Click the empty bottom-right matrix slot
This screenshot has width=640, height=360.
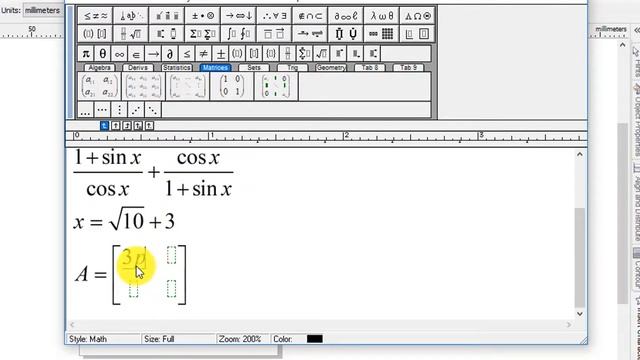point(171,289)
